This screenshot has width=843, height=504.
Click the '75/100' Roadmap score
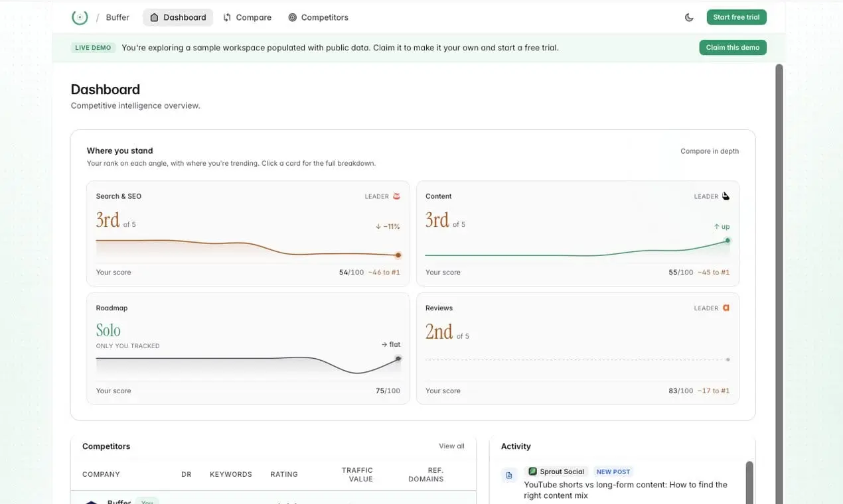click(388, 391)
